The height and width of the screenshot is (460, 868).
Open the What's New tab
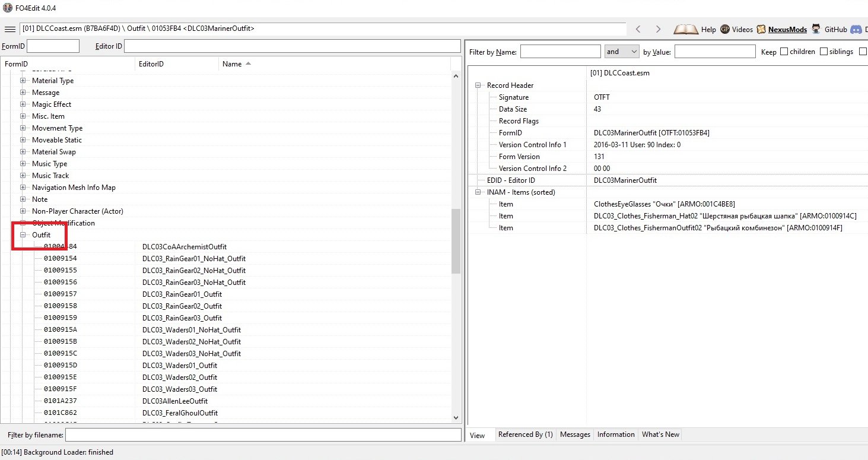(x=660, y=434)
